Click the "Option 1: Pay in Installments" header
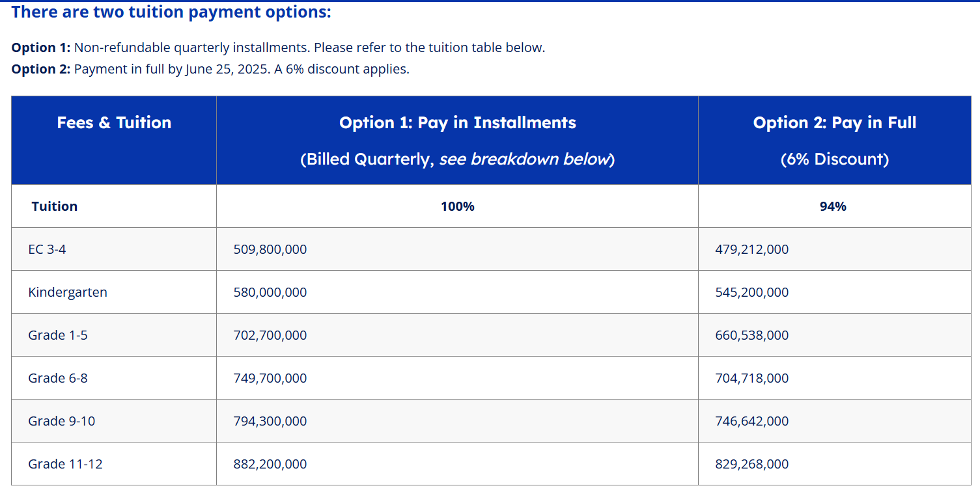 pyautogui.click(x=457, y=123)
